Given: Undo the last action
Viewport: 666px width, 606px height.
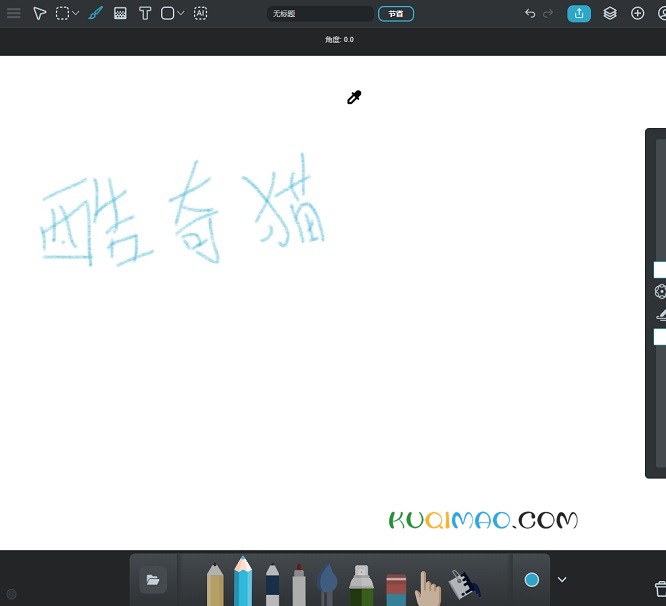Looking at the screenshot, I should click(530, 13).
